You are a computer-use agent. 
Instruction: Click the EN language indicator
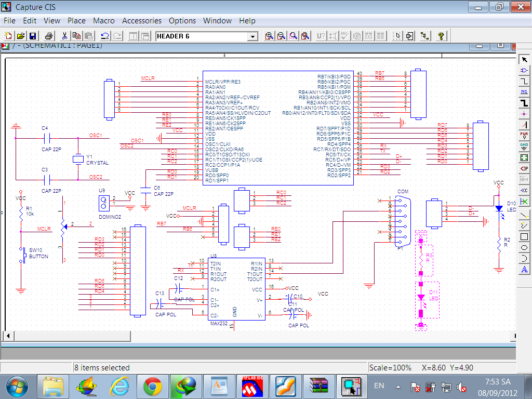379,386
